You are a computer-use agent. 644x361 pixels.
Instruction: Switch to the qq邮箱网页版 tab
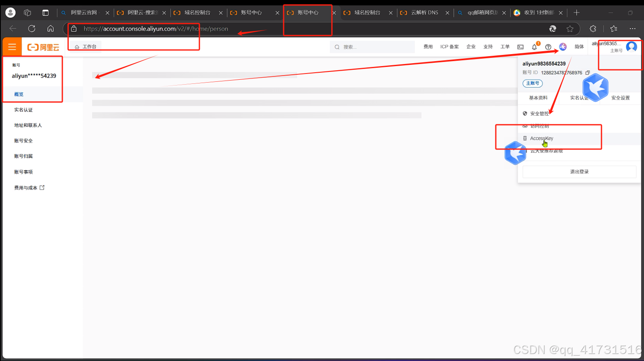481,13
